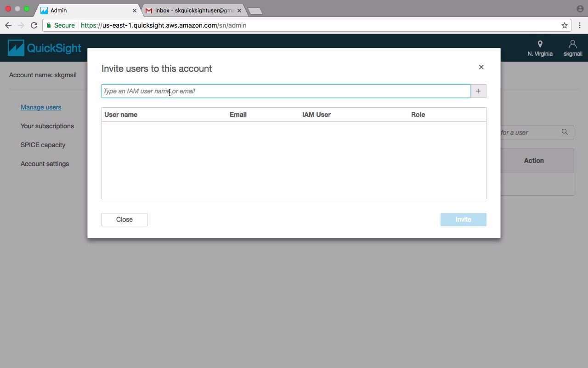588x368 pixels.
Task: Open the skgmail user account menu
Action: click(573, 48)
